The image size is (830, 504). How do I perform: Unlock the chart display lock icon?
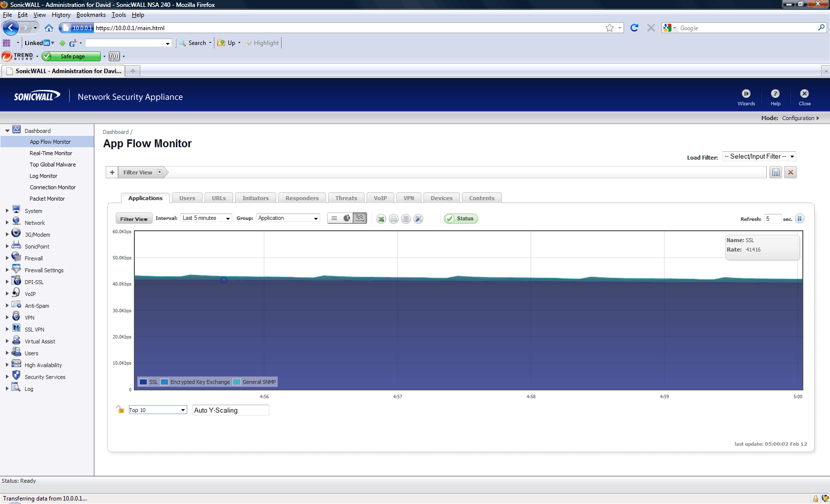point(120,409)
